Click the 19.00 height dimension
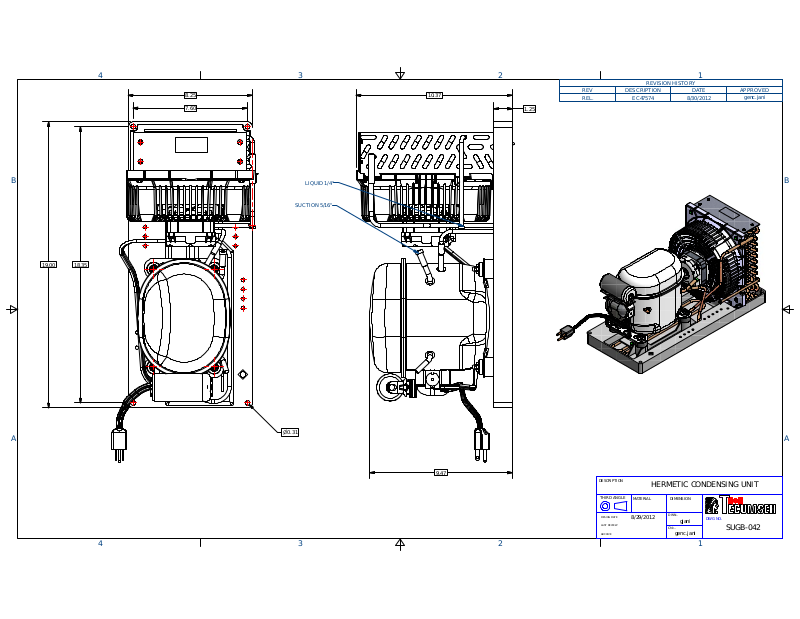This screenshot has width=800, height=619. click(48, 264)
